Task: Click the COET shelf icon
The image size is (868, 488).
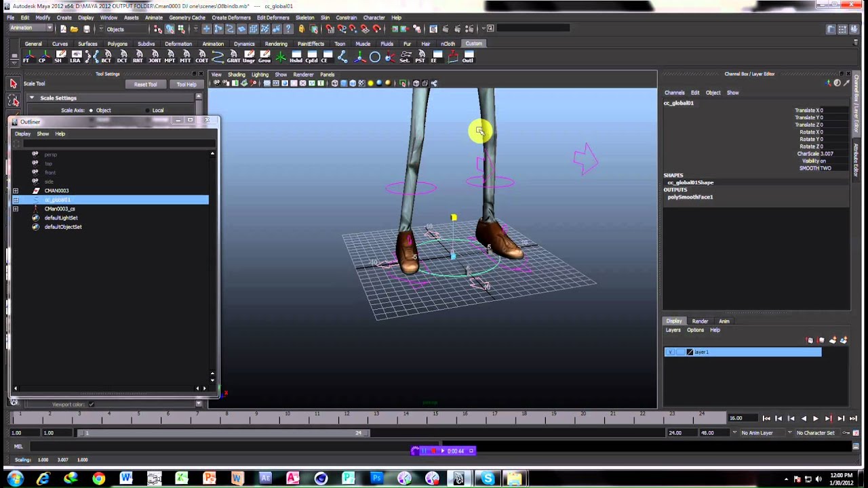Action: (202, 57)
